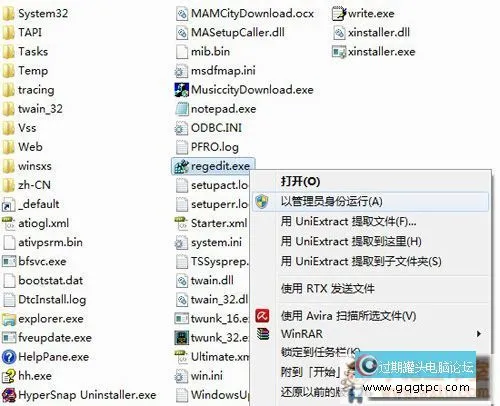Click the www.gqgtpc.com watermark link
500x406 pixels.
[416, 388]
